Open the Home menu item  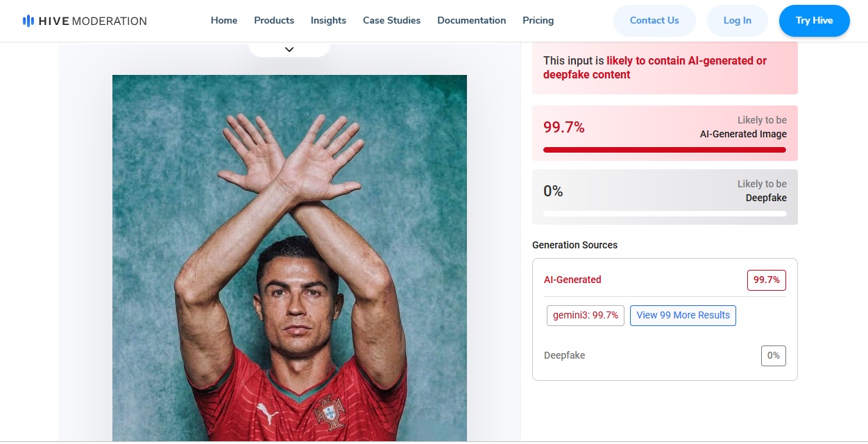[224, 21]
